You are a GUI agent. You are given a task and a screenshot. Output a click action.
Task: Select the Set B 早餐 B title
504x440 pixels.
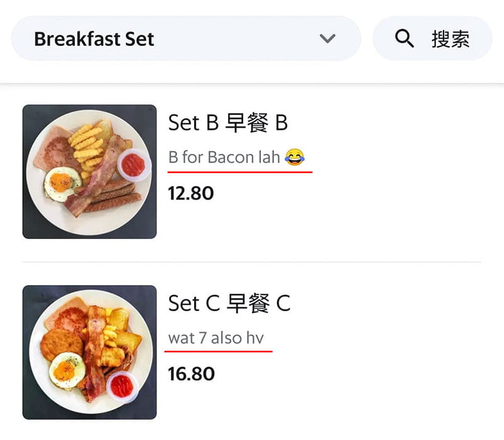coord(228,122)
